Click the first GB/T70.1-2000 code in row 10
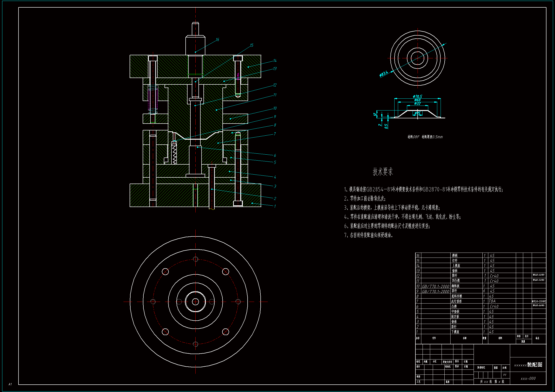The width and height of the screenshot is (555, 392). coord(435,286)
